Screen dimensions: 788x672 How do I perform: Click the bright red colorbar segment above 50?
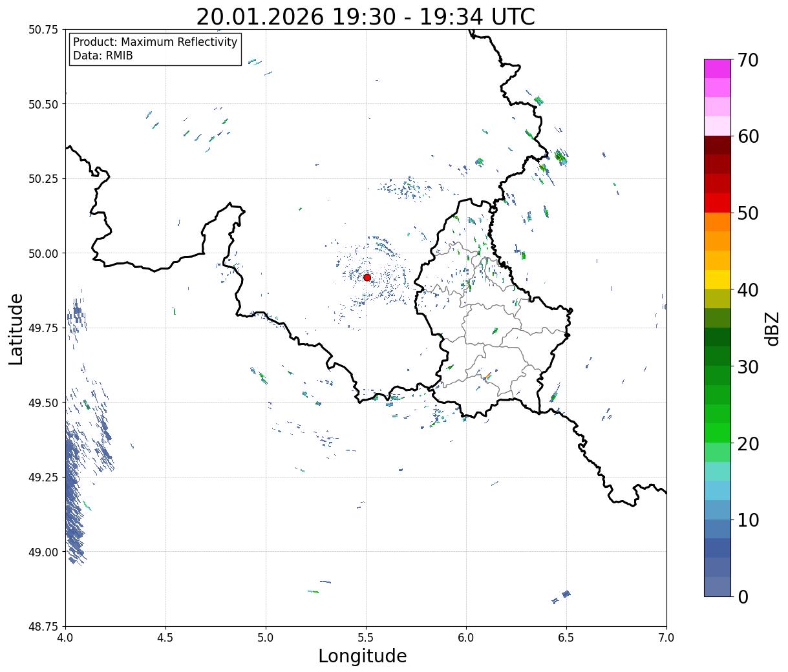pyautogui.click(x=718, y=202)
